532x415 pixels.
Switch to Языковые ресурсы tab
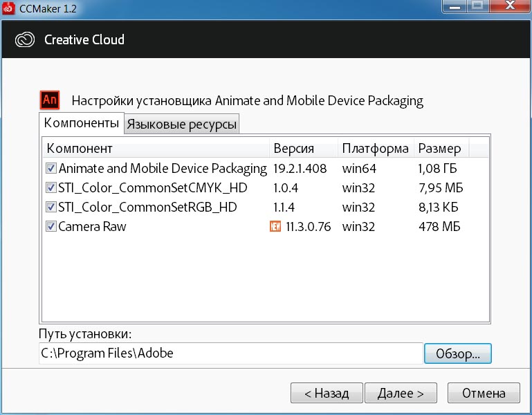(181, 124)
